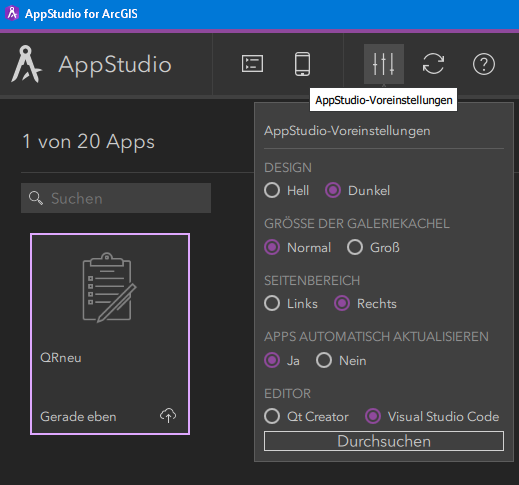Click the EDITOR section label
The height and width of the screenshot is (485, 519).
(287, 394)
